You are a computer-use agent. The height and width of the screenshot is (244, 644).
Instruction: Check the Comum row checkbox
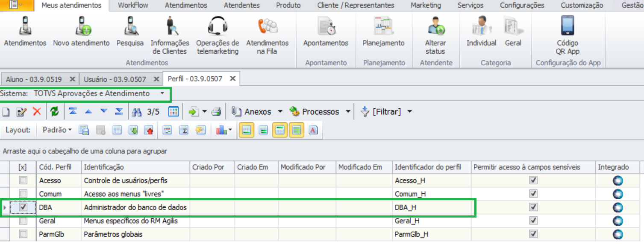23,194
